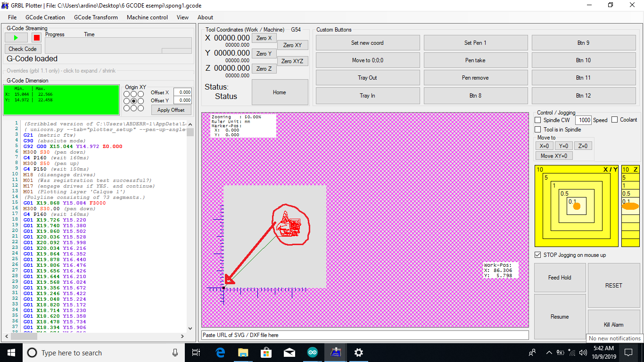Image resolution: width=644 pixels, height=362 pixels.
Task: Open the Mail app taskbar icon
Action: click(289, 353)
